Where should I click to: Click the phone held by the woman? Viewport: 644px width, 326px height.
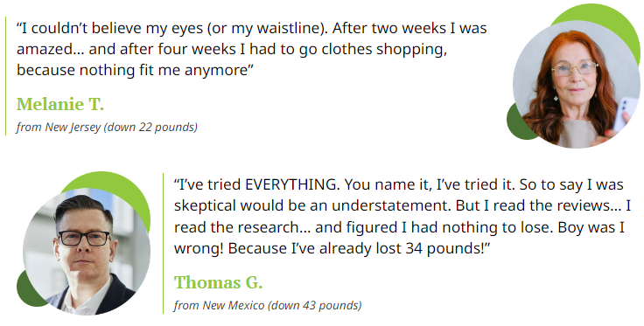coord(625,113)
